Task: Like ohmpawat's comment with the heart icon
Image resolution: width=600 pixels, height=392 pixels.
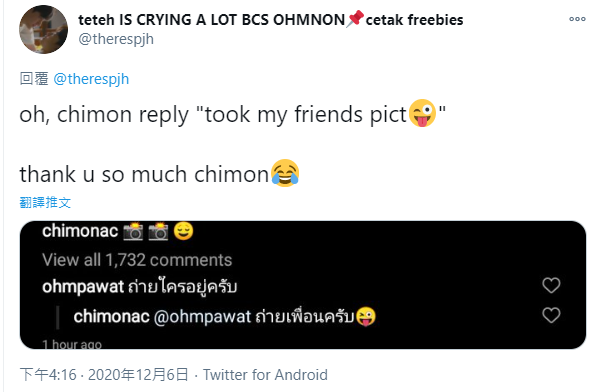Action: [551, 285]
